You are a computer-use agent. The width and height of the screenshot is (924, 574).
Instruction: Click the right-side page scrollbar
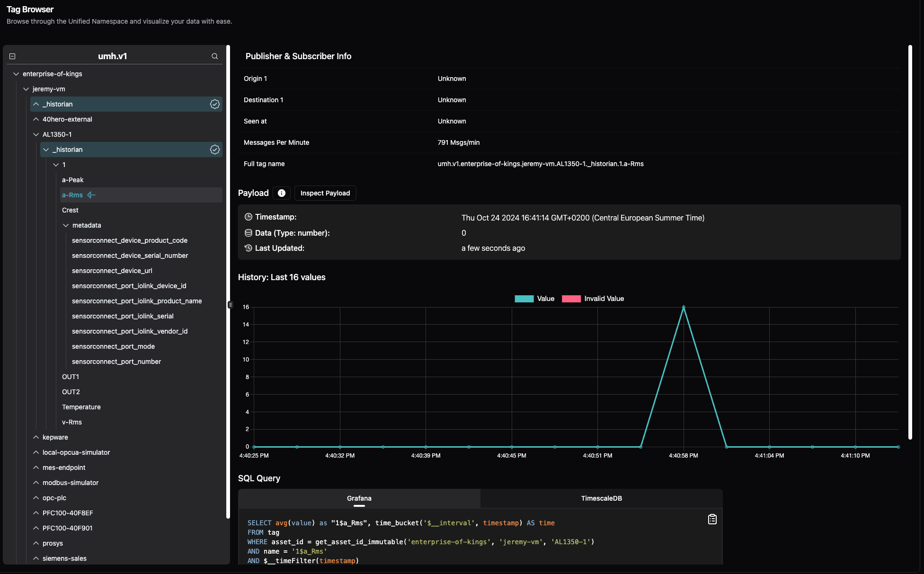point(910,241)
